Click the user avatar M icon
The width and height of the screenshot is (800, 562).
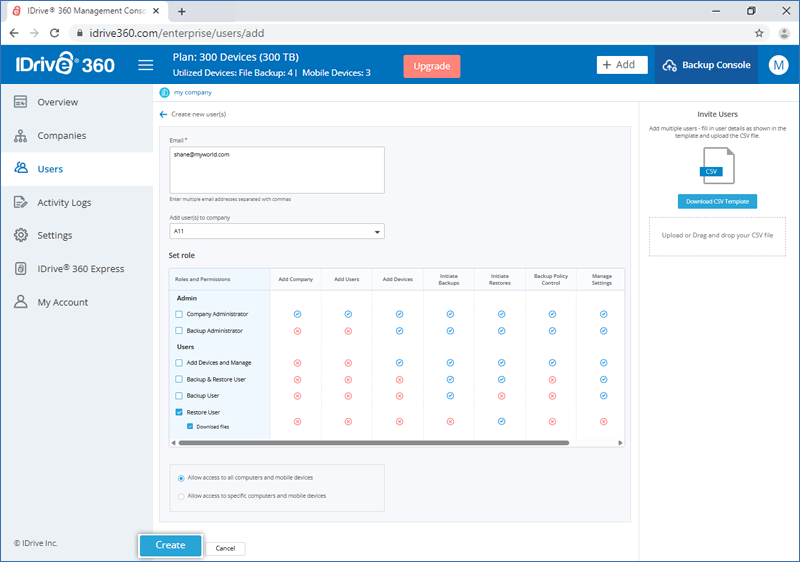[x=778, y=65]
